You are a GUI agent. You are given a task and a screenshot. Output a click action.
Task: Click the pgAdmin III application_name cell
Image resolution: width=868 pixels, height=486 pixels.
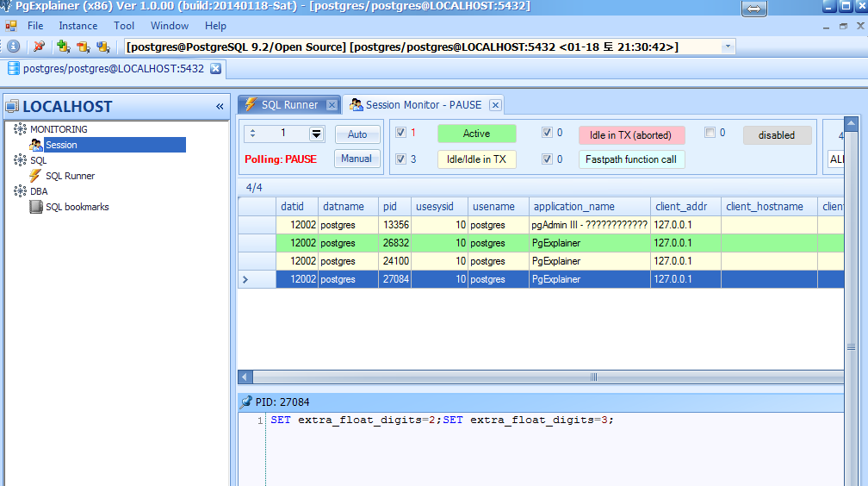[x=590, y=225]
